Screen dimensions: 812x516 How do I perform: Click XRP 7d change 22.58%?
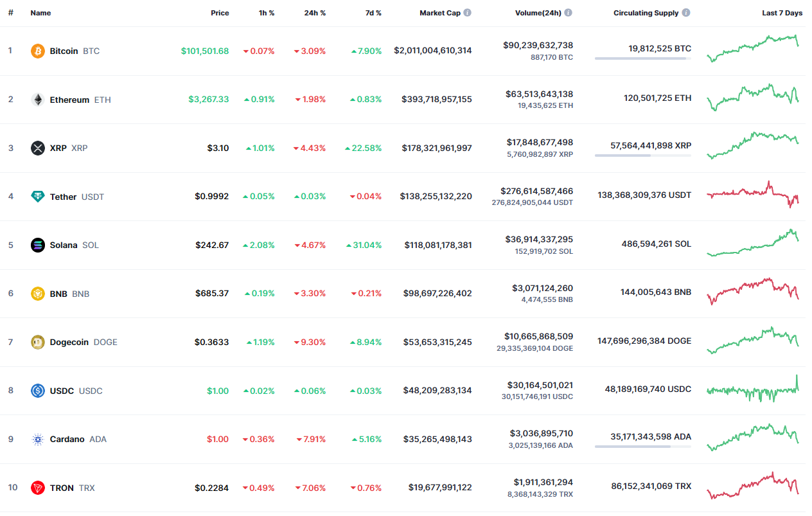tap(364, 148)
